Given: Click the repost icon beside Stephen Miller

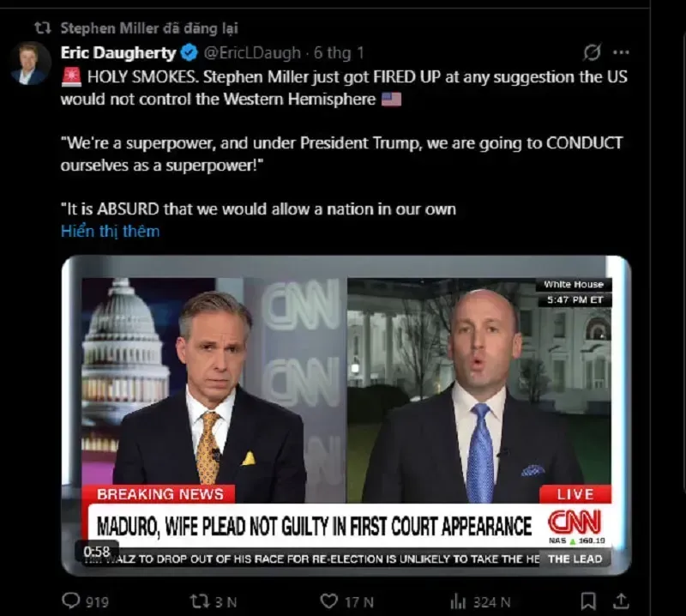Looking at the screenshot, I should 43,28.
